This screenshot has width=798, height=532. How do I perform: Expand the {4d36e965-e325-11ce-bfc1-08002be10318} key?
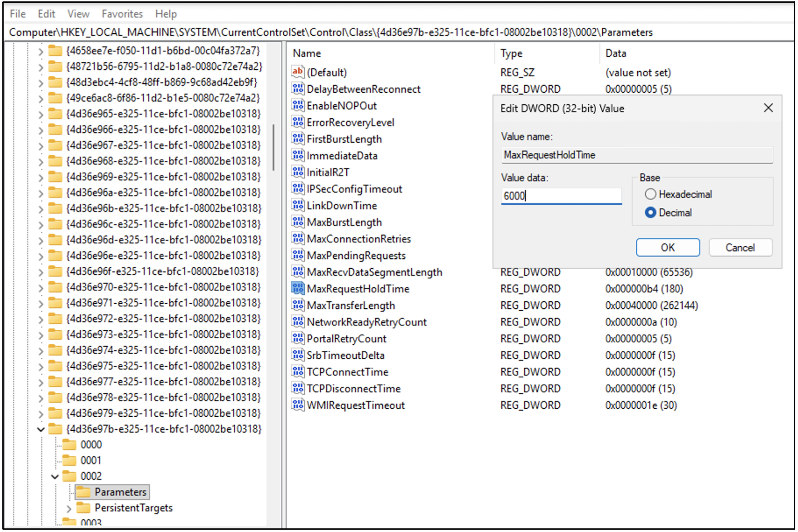pos(40,114)
